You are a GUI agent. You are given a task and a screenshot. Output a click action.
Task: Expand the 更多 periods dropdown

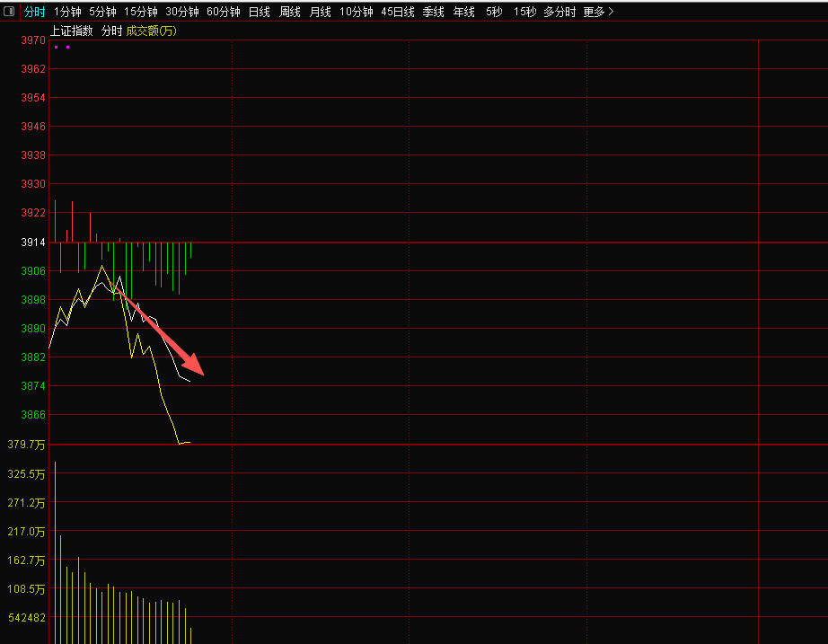598,12
